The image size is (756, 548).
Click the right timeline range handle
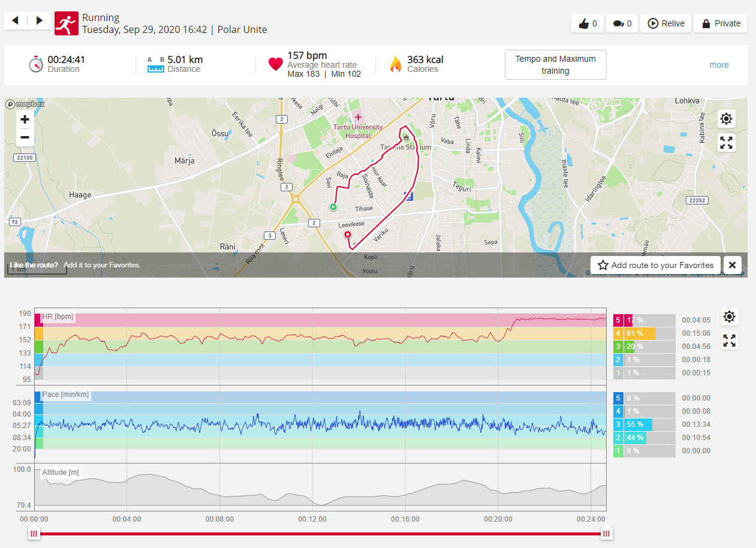click(x=606, y=532)
